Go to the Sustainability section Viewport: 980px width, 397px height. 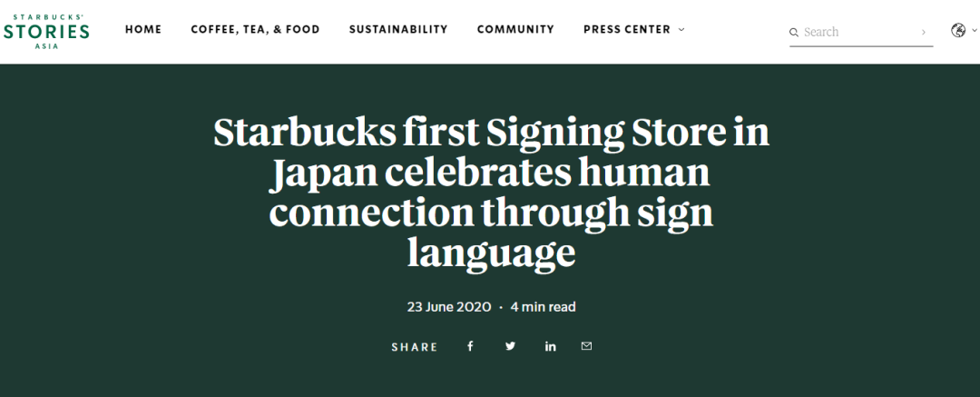(x=398, y=29)
